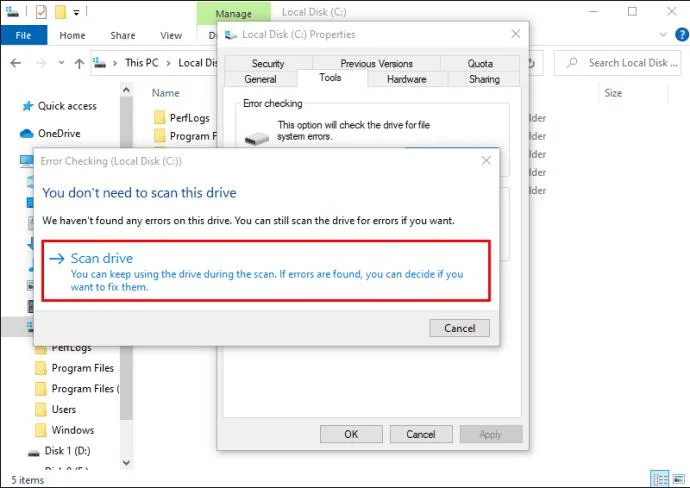Select Disk 1 (D:) in navigation pane
The width and height of the screenshot is (690, 488).
tap(67, 451)
